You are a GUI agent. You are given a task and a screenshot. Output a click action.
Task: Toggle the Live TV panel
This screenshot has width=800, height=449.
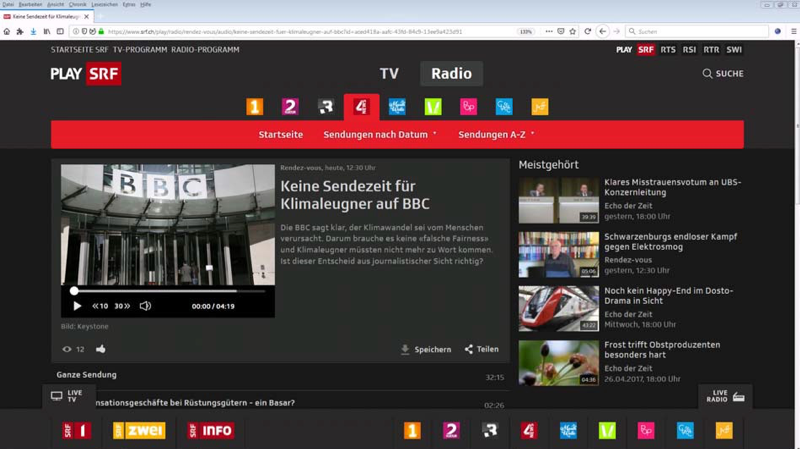click(x=67, y=396)
